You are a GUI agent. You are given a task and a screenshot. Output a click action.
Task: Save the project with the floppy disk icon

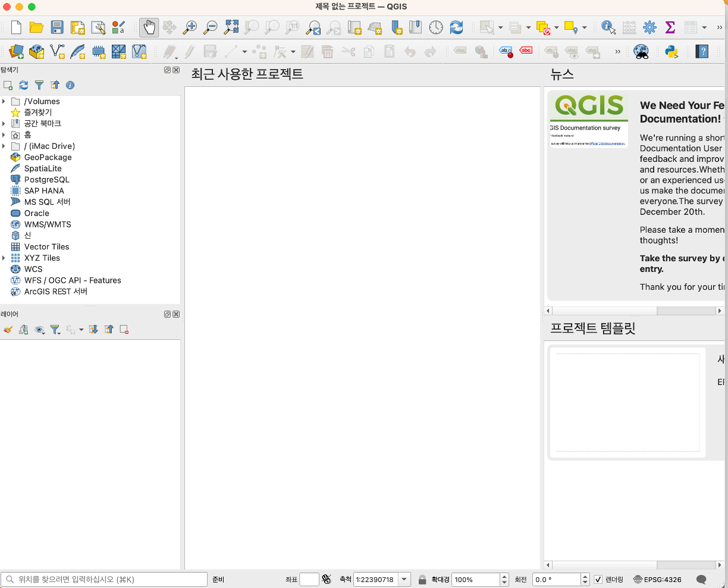point(57,27)
